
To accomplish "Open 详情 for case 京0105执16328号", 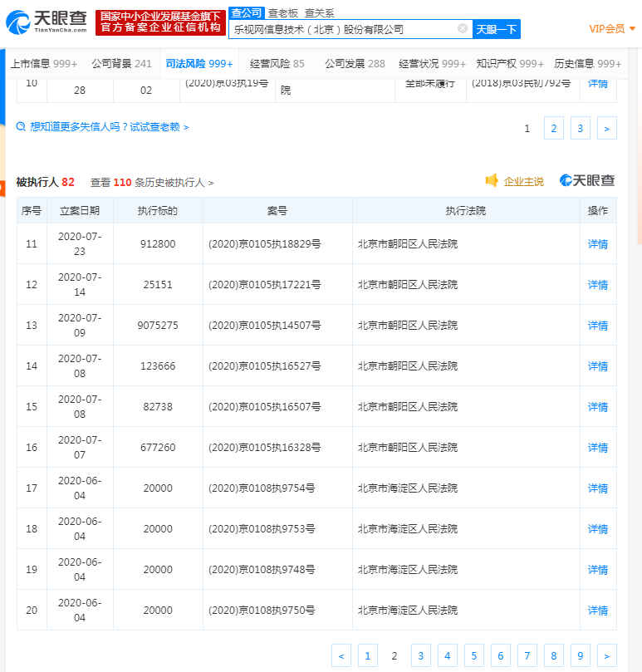I will click(597, 448).
